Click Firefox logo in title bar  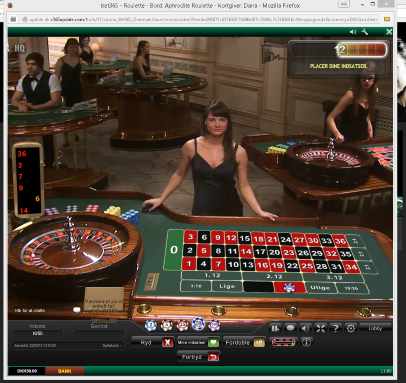(x=10, y=5)
